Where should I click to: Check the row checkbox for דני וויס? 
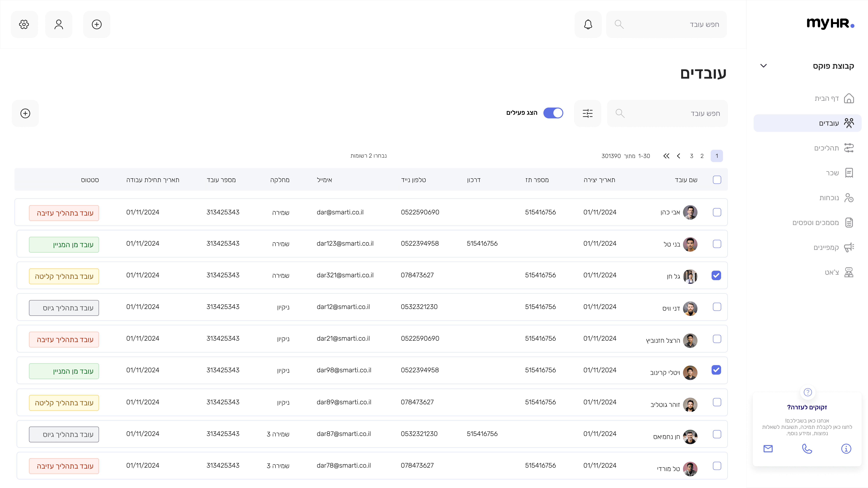[x=717, y=307]
